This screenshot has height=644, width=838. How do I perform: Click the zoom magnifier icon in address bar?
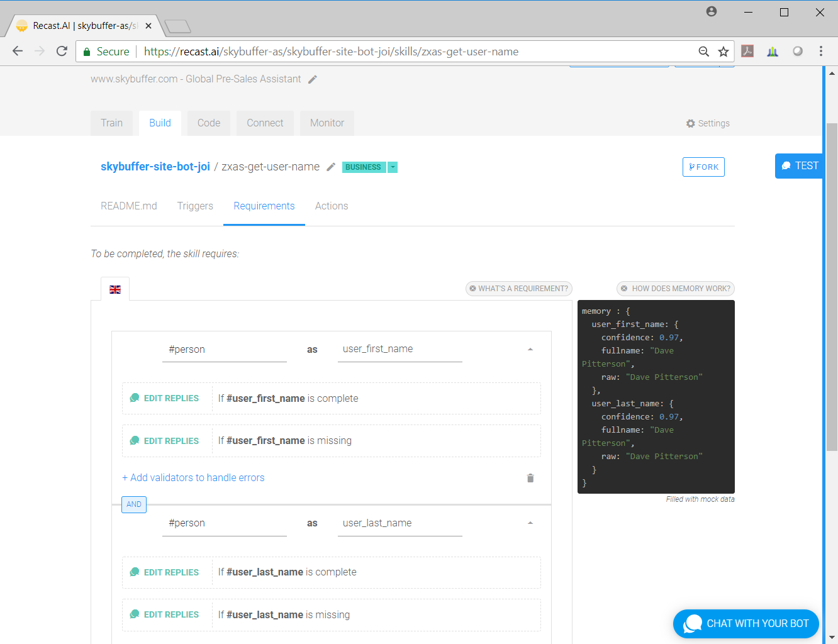pyautogui.click(x=704, y=52)
